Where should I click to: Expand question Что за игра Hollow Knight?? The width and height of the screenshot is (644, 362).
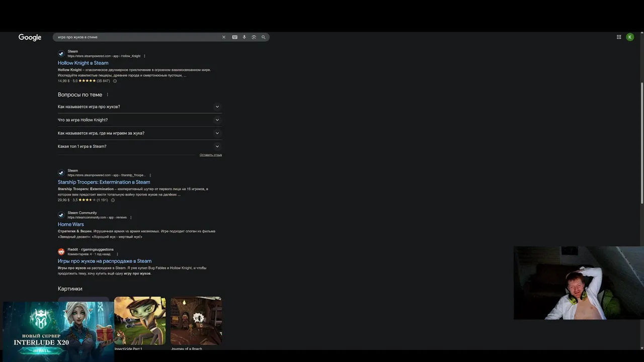click(x=140, y=120)
